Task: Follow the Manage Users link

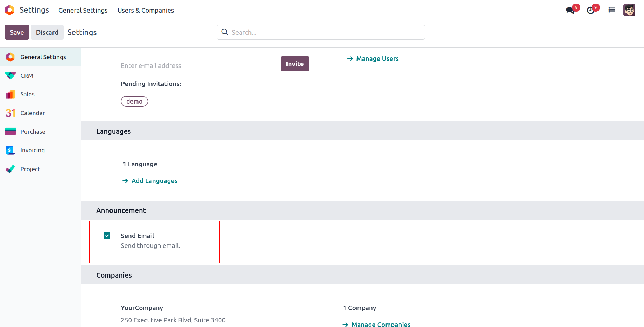Action: click(377, 59)
